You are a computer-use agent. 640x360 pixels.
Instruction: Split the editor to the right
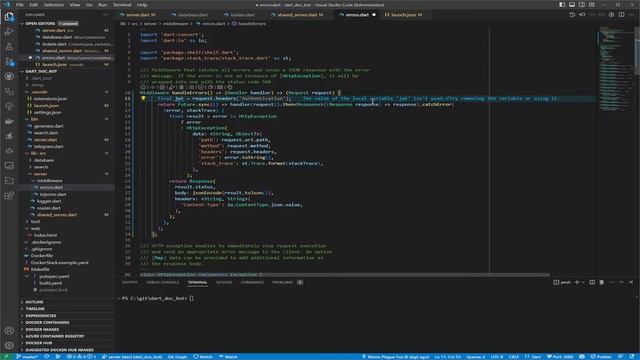pyautogui.click(x=621, y=15)
